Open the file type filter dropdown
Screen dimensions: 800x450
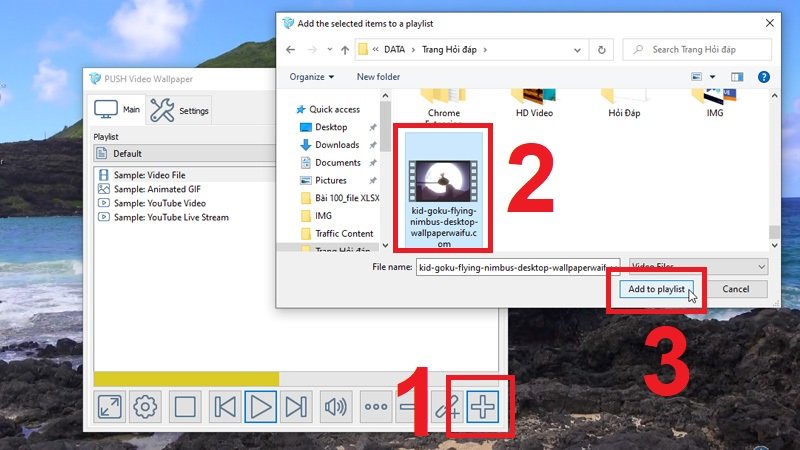[696, 266]
